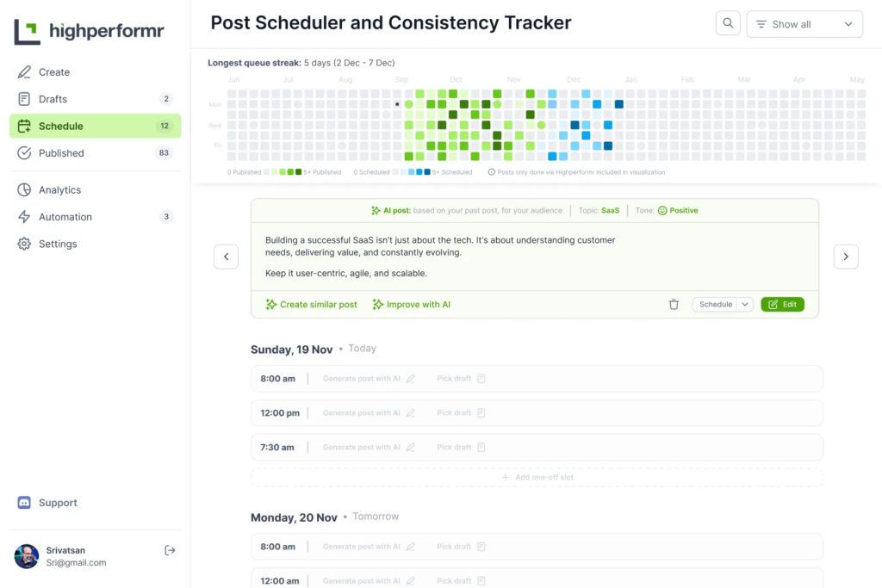The height and width of the screenshot is (588, 882).
Task: Go to next AI post suggestion
Action: click(846, 257)
